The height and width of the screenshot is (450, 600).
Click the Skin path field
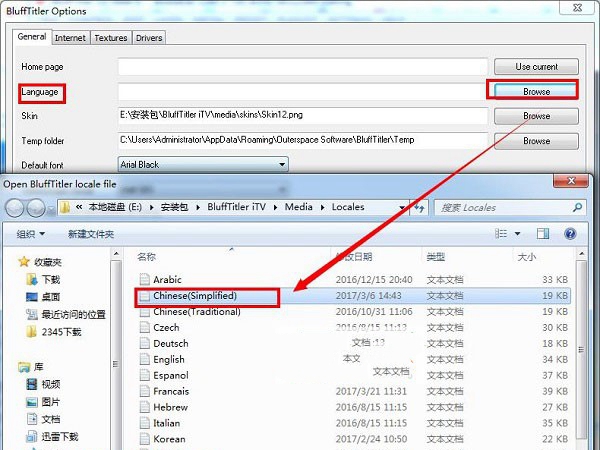coord(303,116)
